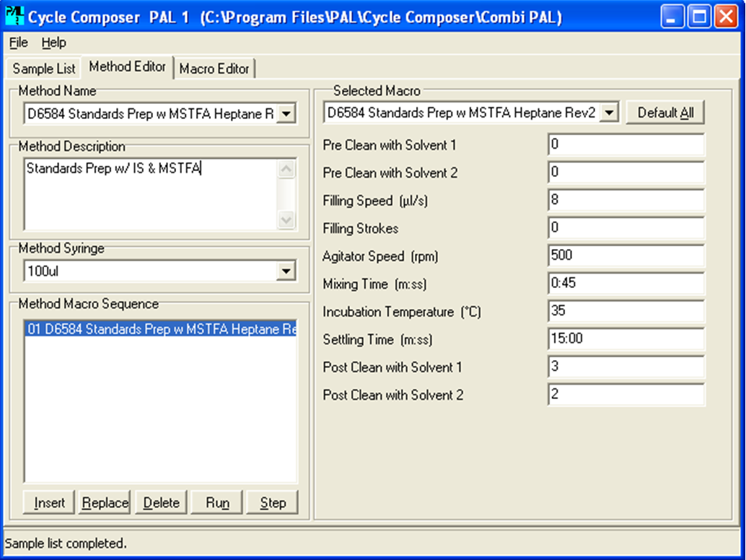This screenshot has width=746, height=560.
Task: Click the Filling Strokes value field
Action: 626,227
